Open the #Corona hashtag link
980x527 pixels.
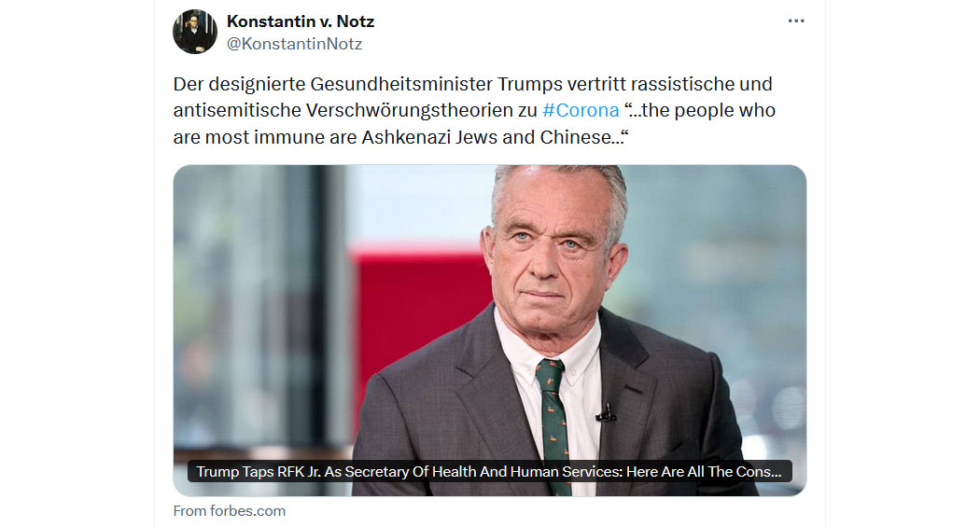[581, 110]
